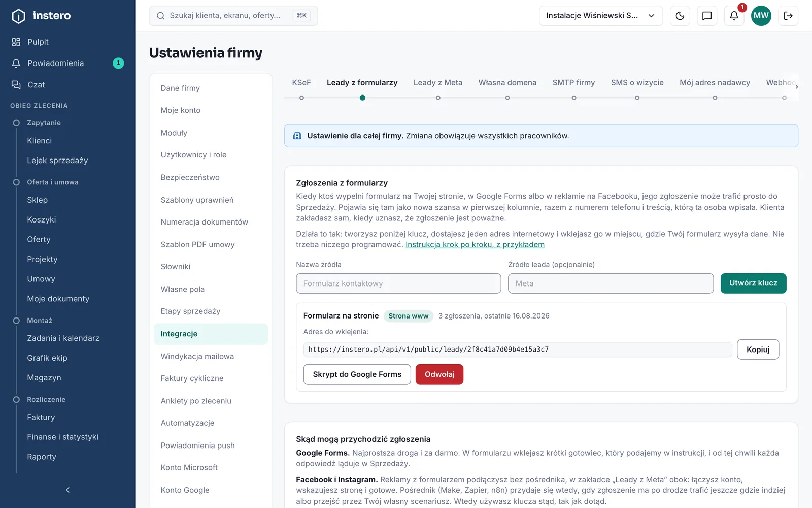The image size is (812, 508).
Task: Open notifications bell in top bar
Action: tap(734, 16)
